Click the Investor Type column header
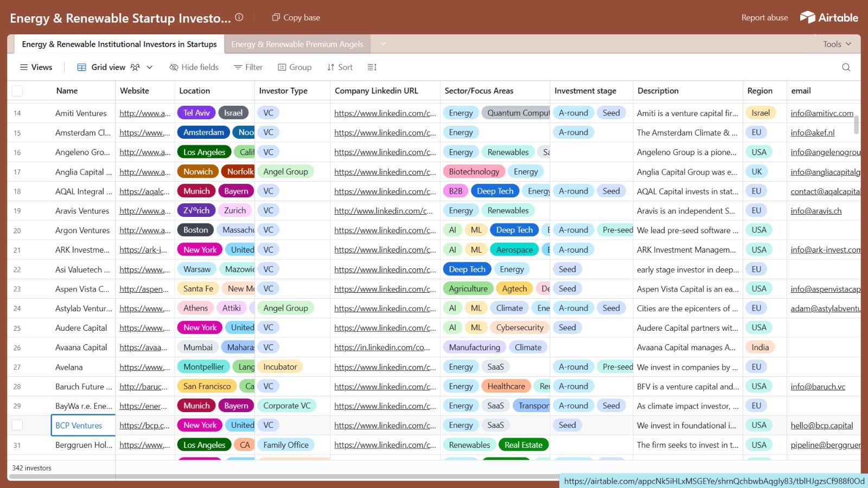The height and width of the screenshot is (488, 868). click(292, 91)
